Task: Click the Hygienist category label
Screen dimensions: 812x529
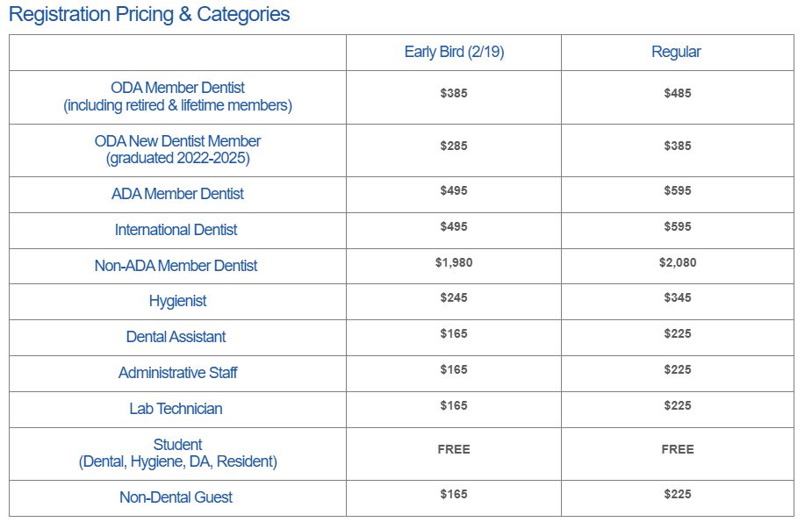Action: click(x=177, y=301)
